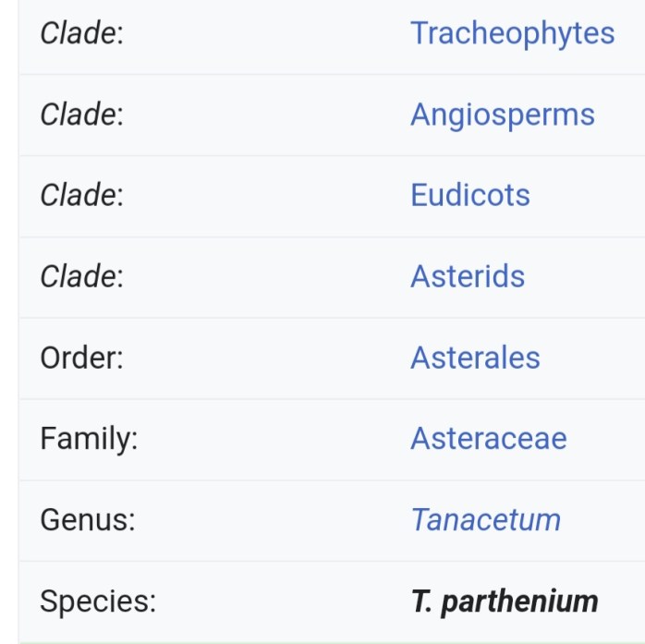This screenshot has width=645, height=644.
Task: Open the Tanacetum genus link
Action: pos(485,519)
